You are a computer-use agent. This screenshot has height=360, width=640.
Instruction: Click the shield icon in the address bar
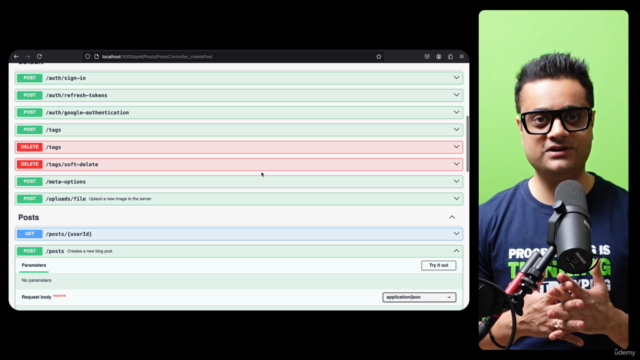(x=87, y=57)
